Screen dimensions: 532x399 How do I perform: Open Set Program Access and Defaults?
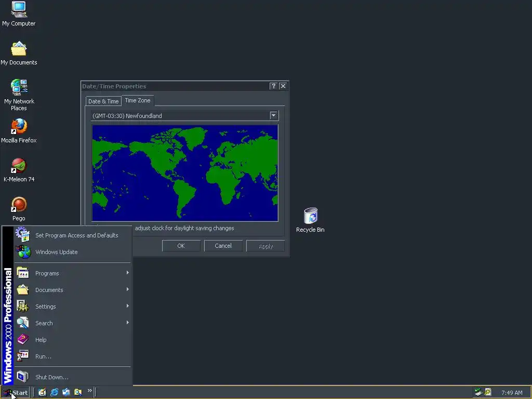click(x=73, y=235)
